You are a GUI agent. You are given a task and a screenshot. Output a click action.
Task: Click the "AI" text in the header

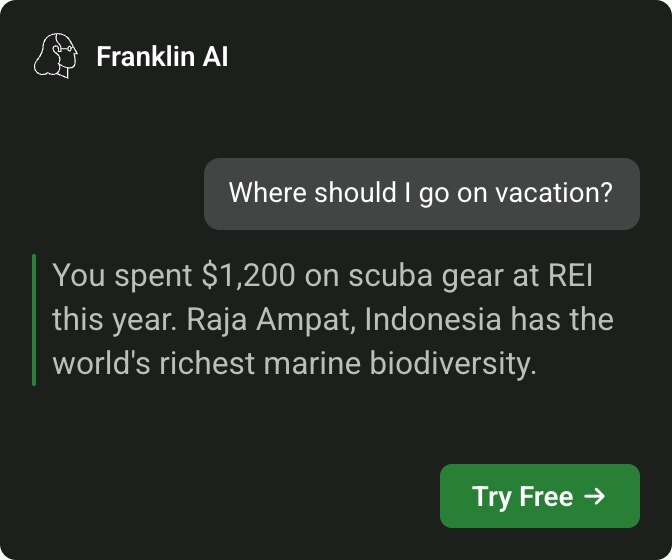(x=216, y=57)
